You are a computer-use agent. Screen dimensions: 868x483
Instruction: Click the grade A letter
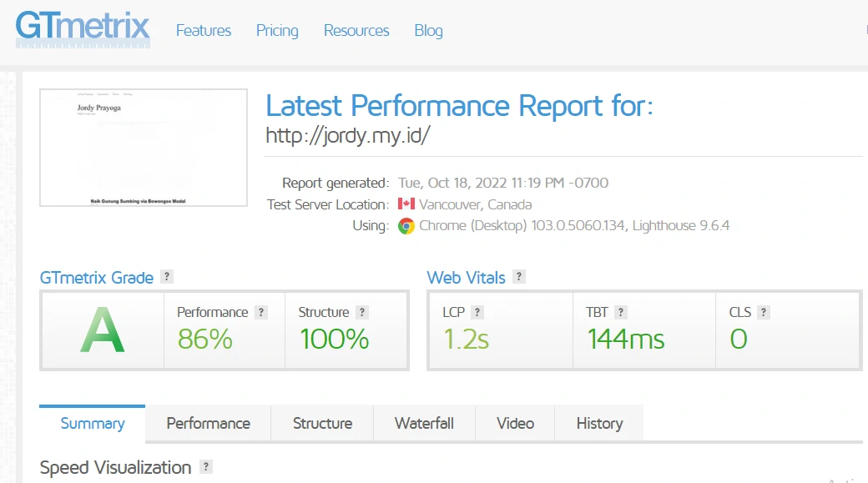103,330
